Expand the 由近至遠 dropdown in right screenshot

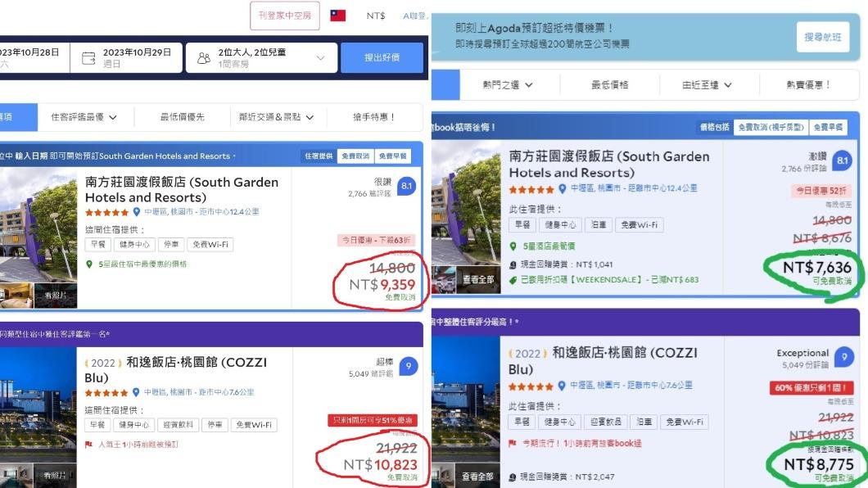(x=707, y=85)
